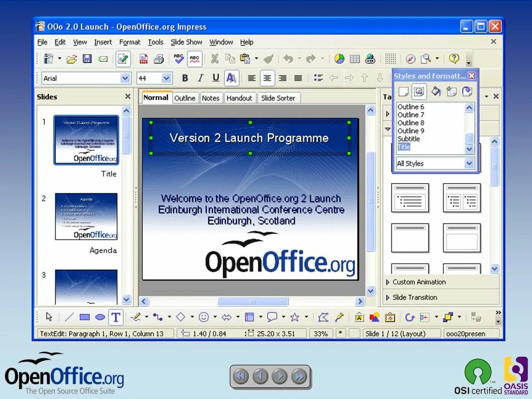Choose the Ellipse drawing tool
This screenshot has width=532, height=399.
(100, 317)
